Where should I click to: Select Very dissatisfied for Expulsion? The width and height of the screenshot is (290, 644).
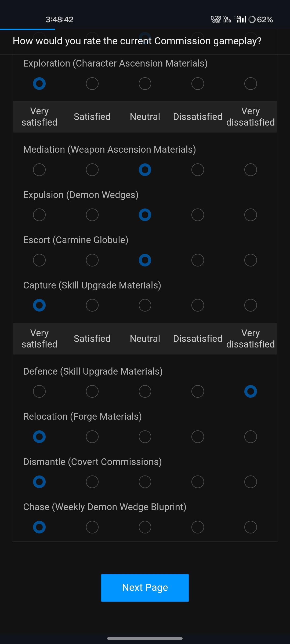pos(251,215)
